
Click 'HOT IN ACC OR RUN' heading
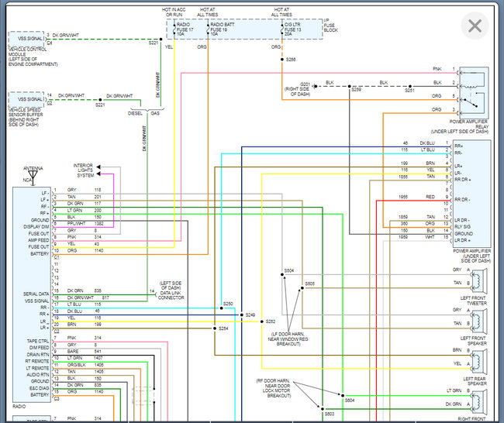tap(174, 12)
